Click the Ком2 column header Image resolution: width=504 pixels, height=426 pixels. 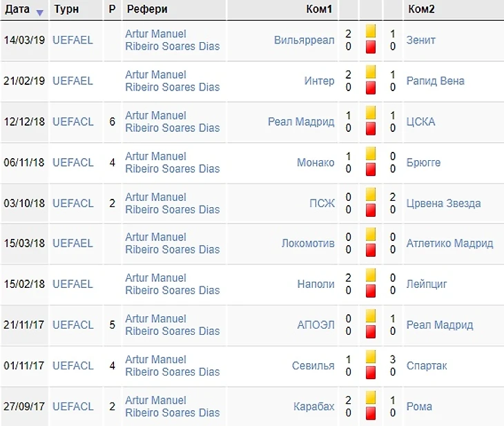tap(421, 10)
